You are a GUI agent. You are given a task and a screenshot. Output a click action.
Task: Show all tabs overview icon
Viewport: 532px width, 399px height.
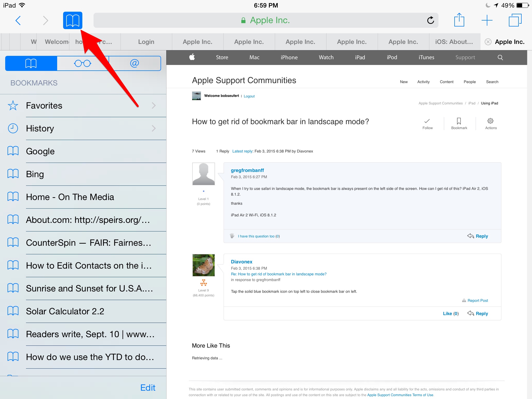coord(515,20)
